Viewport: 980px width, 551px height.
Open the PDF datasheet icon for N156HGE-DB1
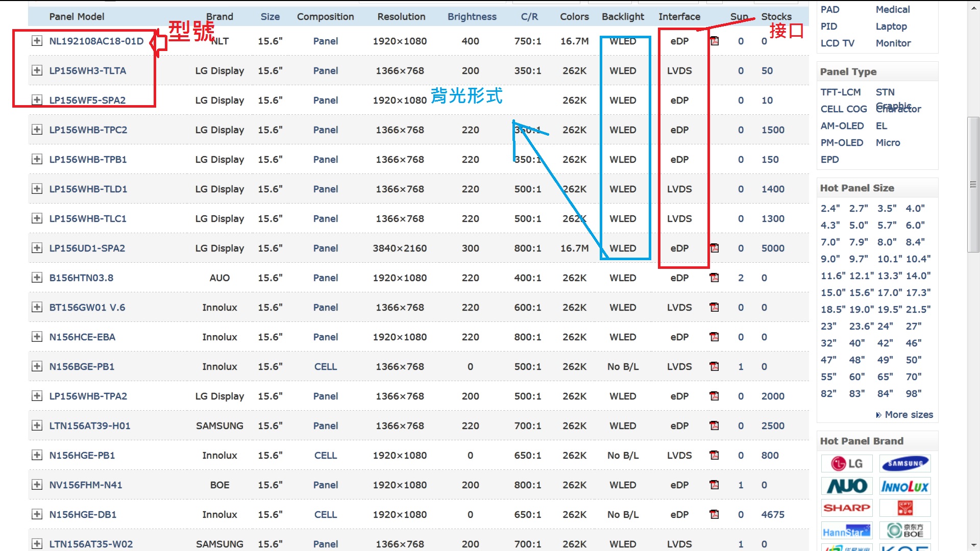(715, 515)
